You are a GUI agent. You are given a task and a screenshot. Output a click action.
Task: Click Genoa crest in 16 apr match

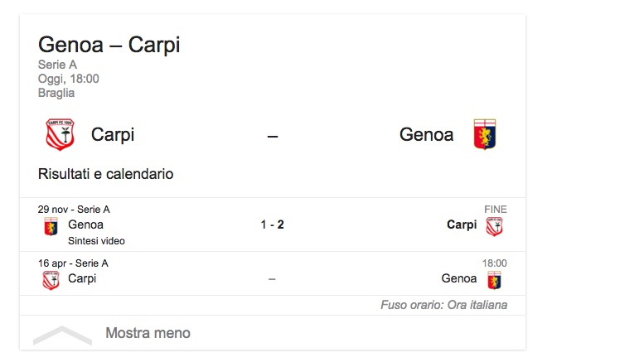click(494, 280)
